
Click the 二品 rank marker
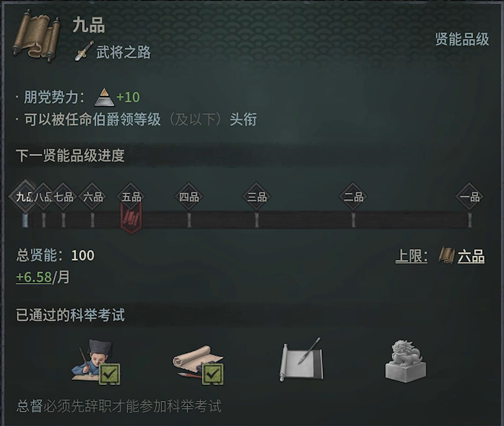pos(353,196)
